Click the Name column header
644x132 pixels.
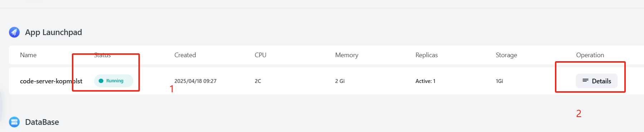pyautogui.click(x=28, y=55)
